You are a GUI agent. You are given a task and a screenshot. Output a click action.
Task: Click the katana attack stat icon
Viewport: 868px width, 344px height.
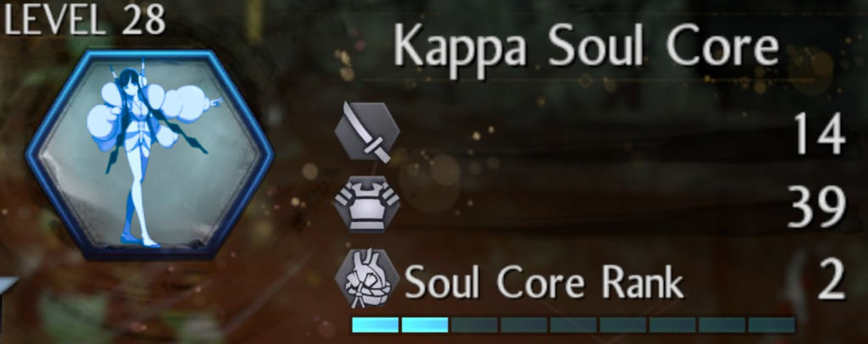[367, 131]
